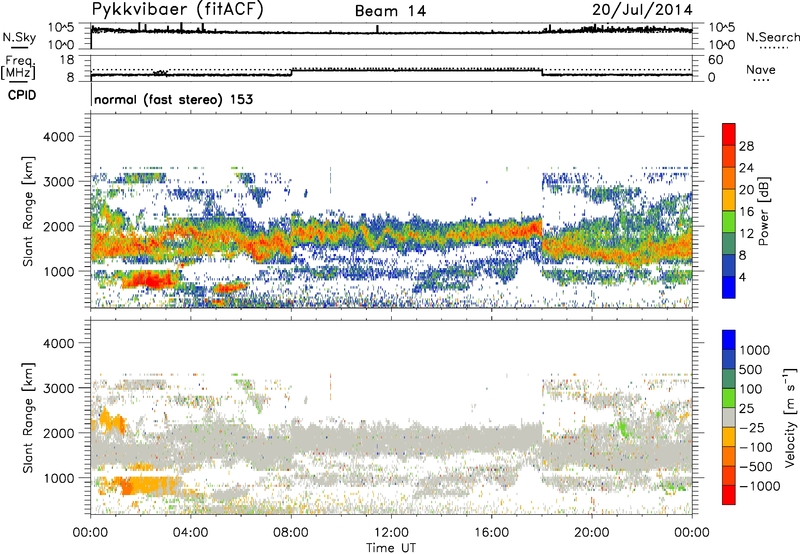
Task: Click the frequency step-up at 08:00
Action: (292, 72)
